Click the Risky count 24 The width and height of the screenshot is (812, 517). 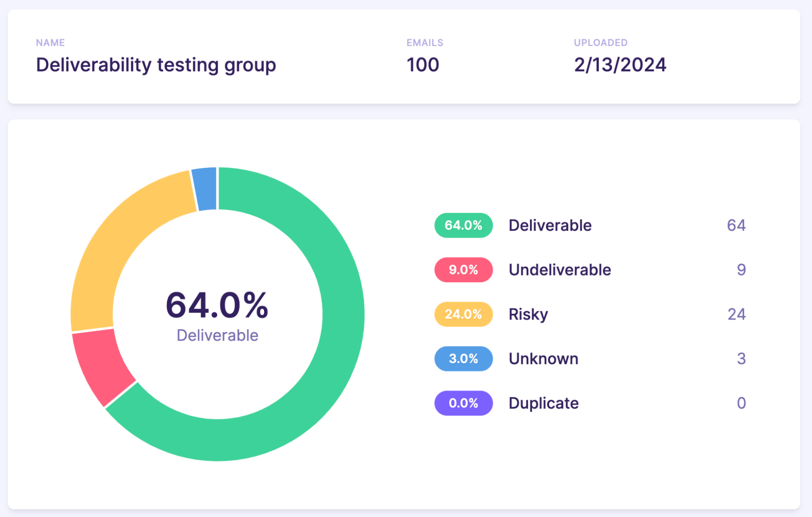(x=736, y=314)
